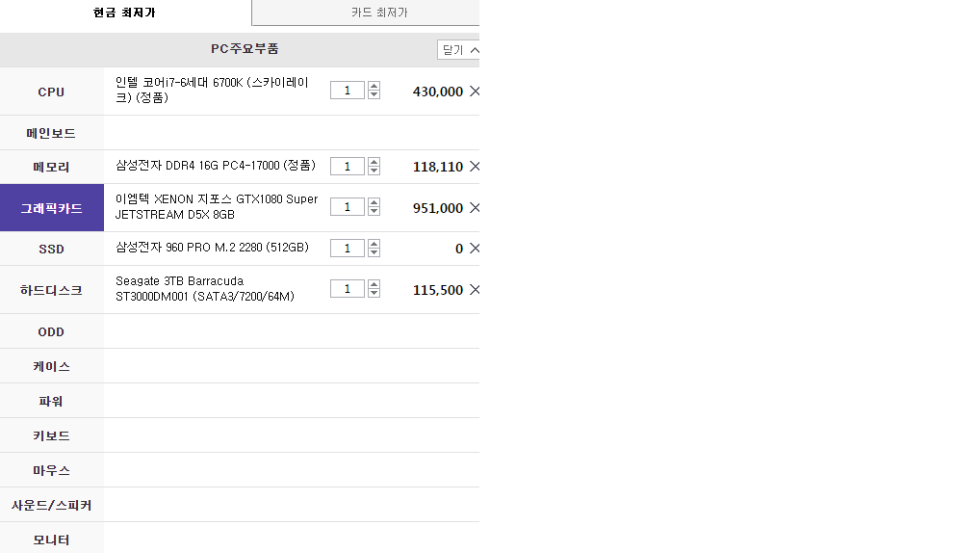The height and width of the screenshot is (553, 980).
Task: Select the 현금 최저가 tab
Action: tap(125, 13)
